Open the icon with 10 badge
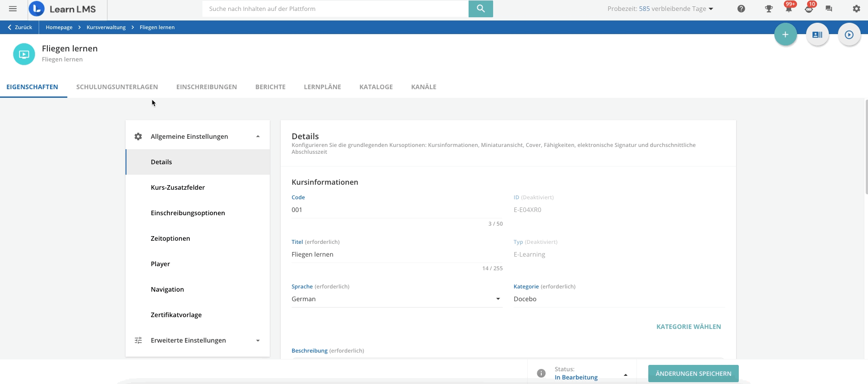Viewport: 868px width, 384px height. (x=810, y=8)
